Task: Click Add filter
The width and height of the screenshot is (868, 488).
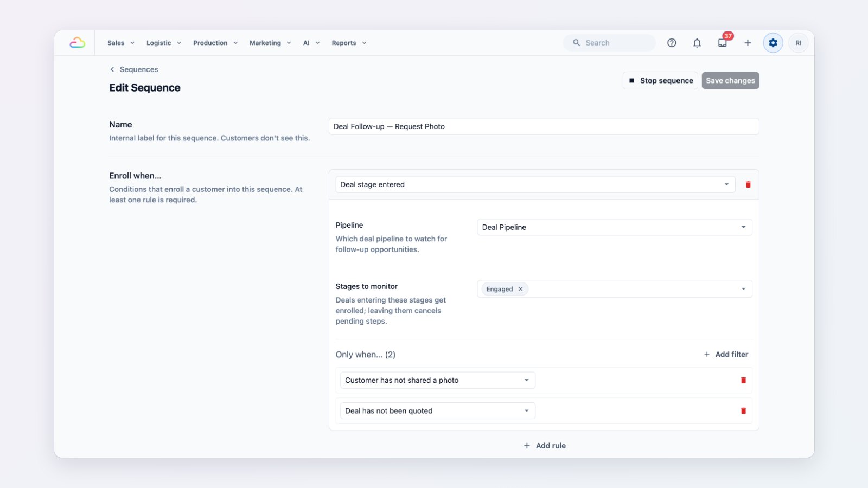Action: click(726, 355)
